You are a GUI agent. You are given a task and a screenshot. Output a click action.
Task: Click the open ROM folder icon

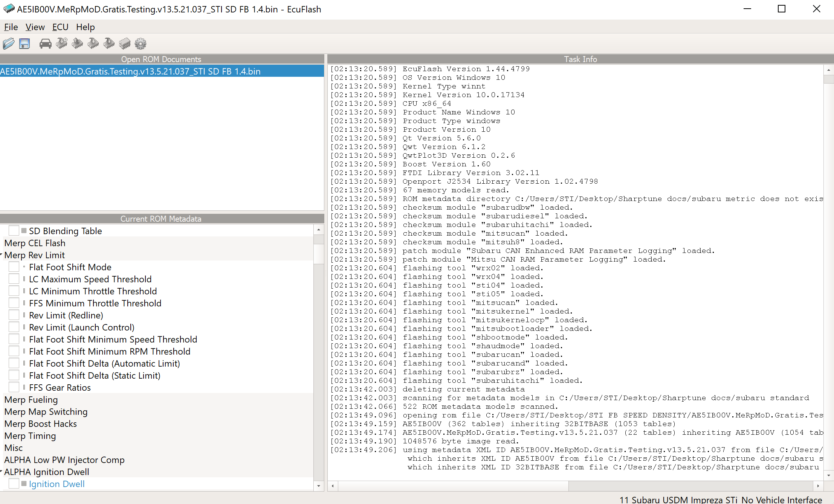pyautogui.click(x=9, y=44)
